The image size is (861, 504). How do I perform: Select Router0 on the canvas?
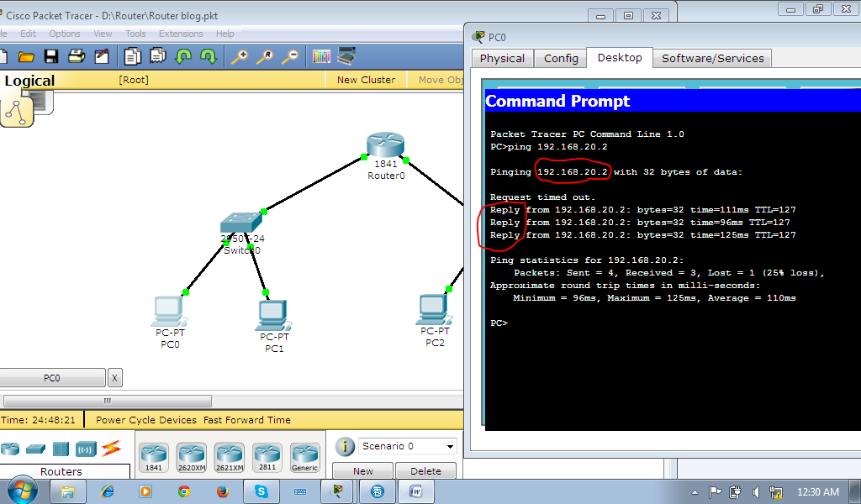tap(385, 145)
